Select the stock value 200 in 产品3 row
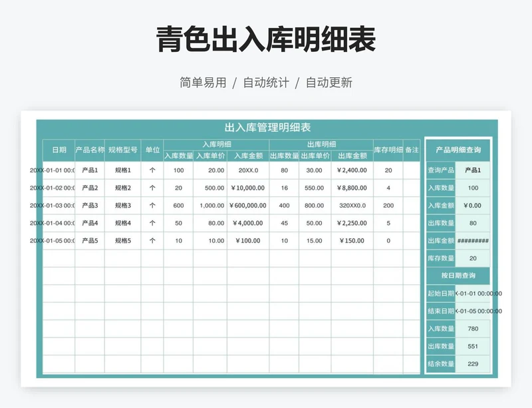 tap(388, 206)
